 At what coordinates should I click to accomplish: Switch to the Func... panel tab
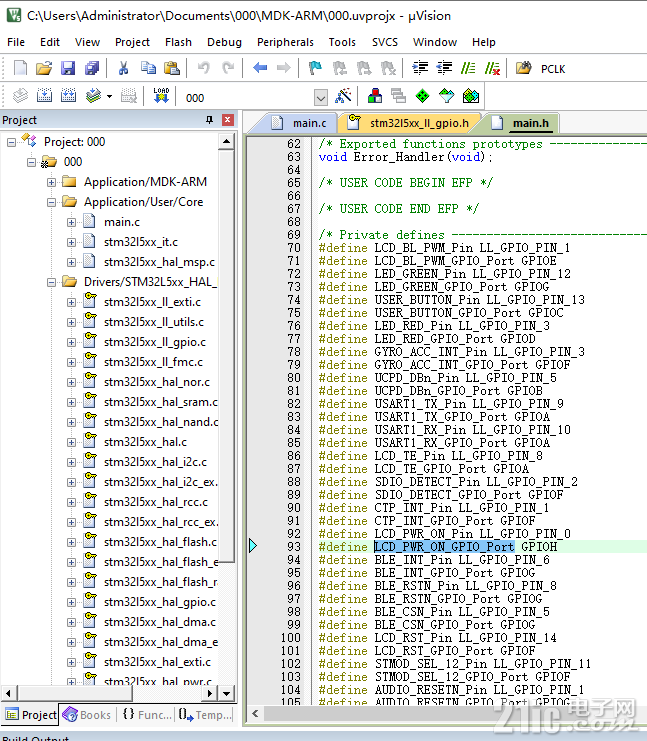point(146,715)
